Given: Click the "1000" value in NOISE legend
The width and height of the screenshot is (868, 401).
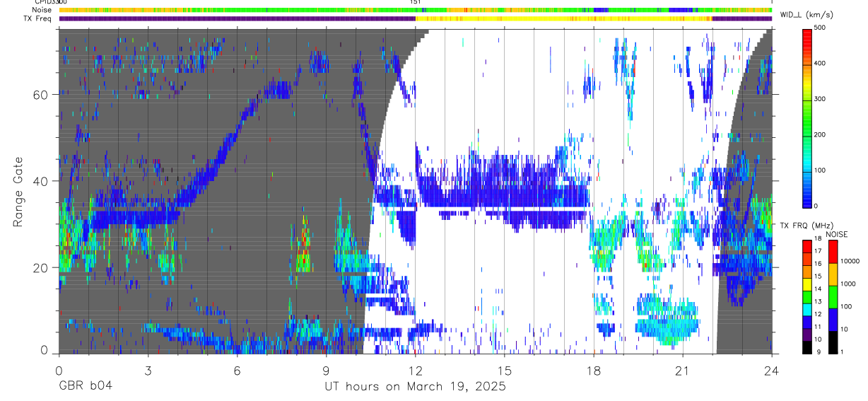Looking at the screenshot, I should 848,284.
